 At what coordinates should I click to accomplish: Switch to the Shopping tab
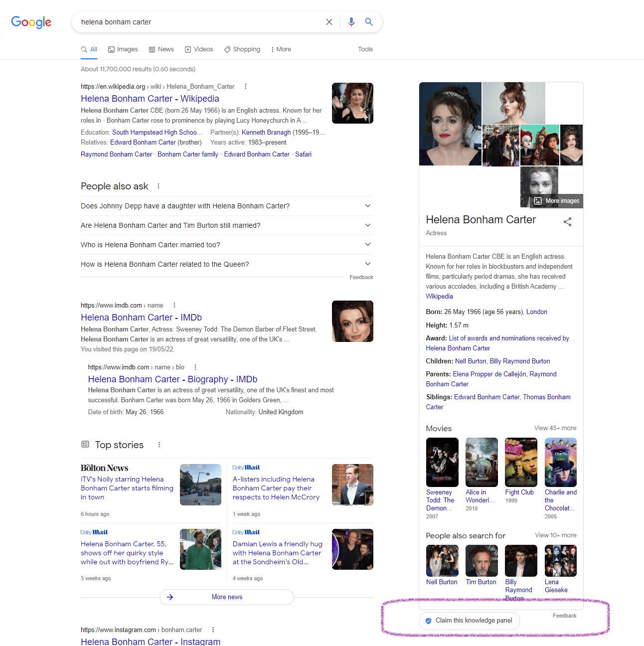pos(242,49)
